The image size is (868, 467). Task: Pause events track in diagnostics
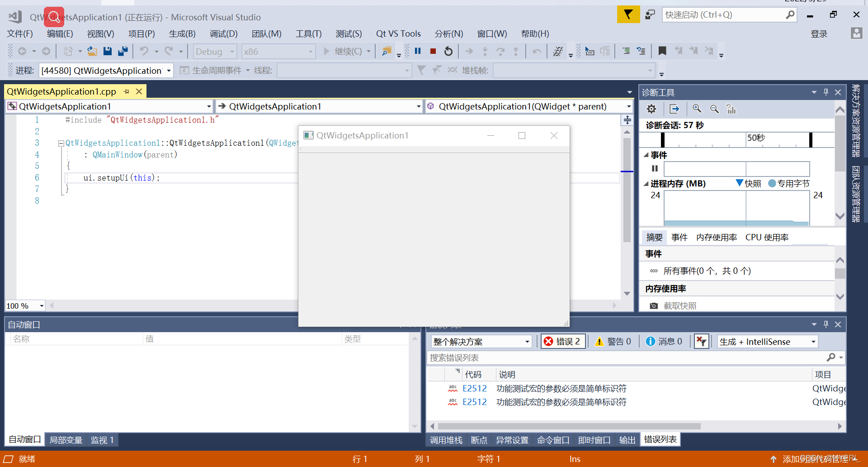click(655, 168)
